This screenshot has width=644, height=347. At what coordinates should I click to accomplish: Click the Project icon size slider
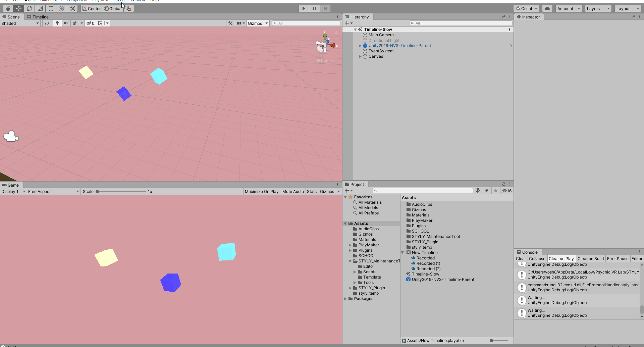click(x=499, y=341)
